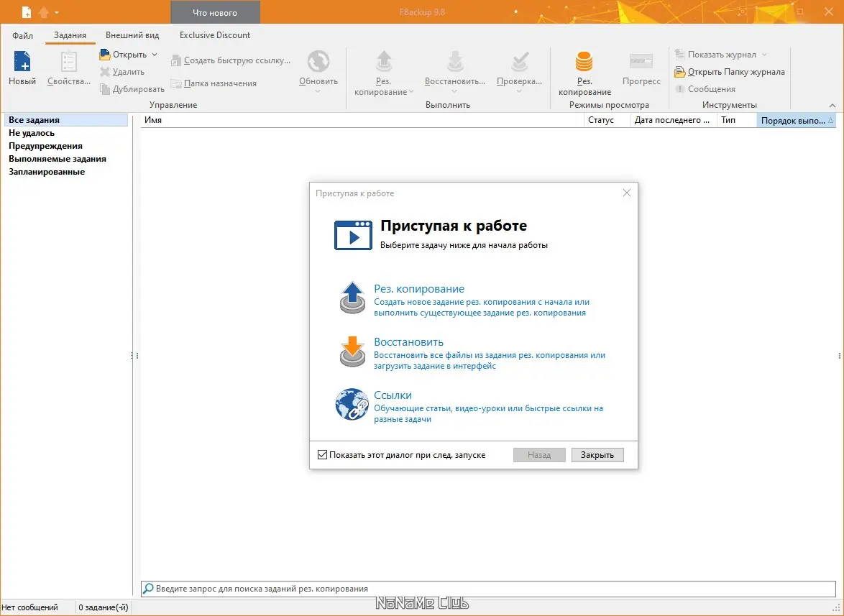Viewport: 844px width, 616px height.
Task: Click the Закрыть button
Action: 597,454
